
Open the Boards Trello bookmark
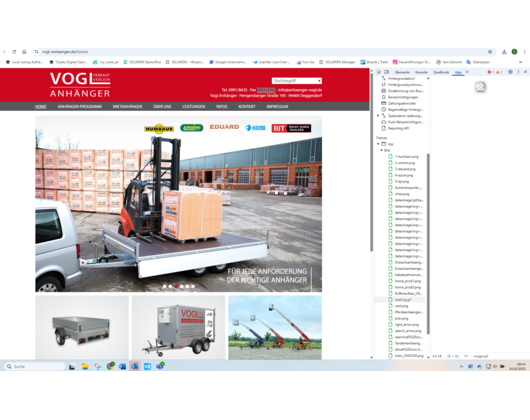(x=374, y=62)
